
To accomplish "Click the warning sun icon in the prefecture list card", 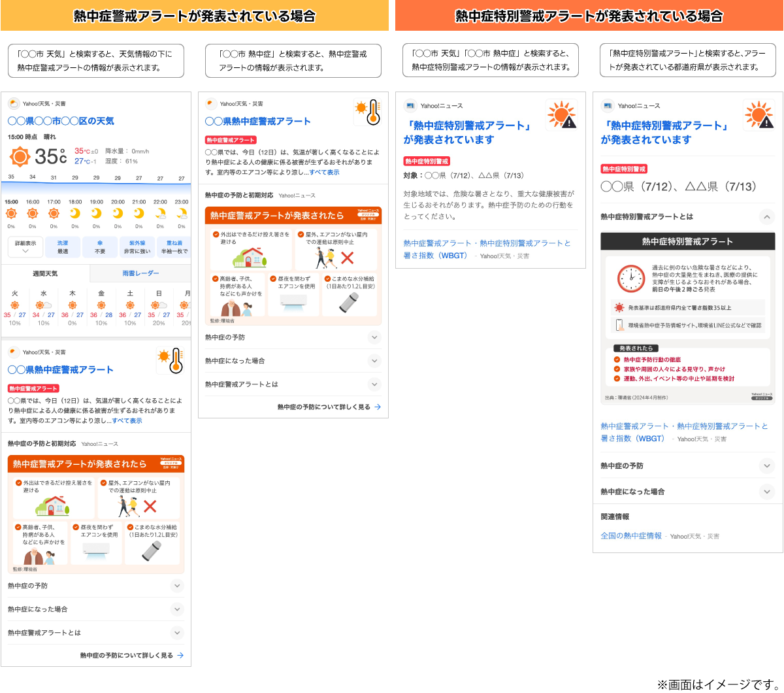I will click(x=760, y=115).
